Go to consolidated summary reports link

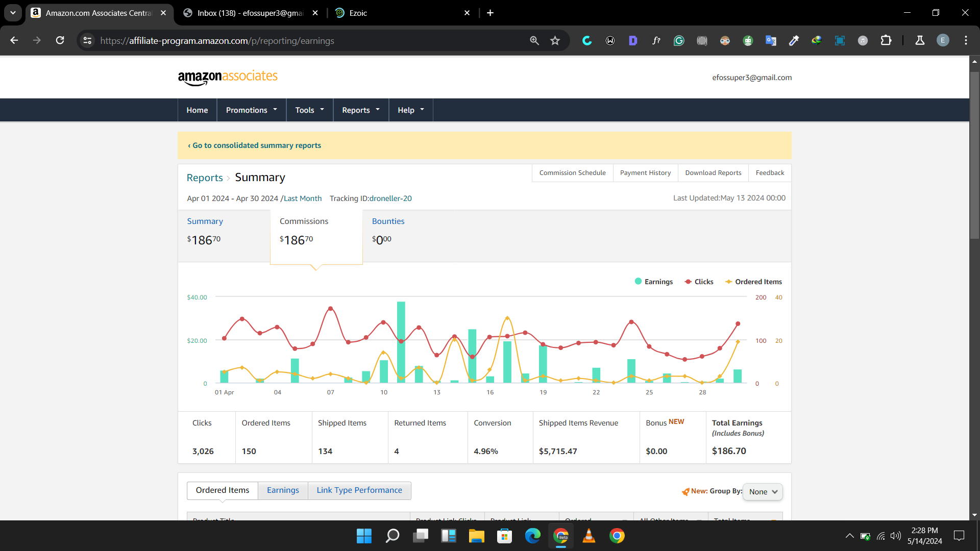254,145
